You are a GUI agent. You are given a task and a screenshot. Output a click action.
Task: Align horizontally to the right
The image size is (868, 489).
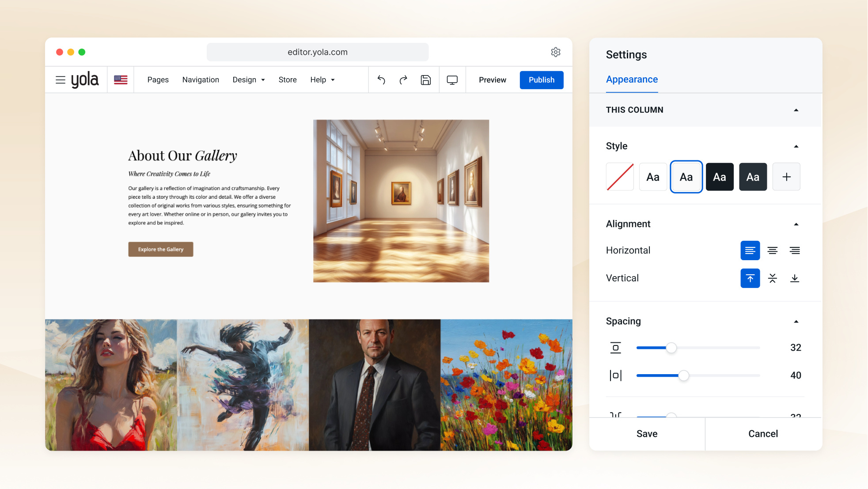(795, 250)
